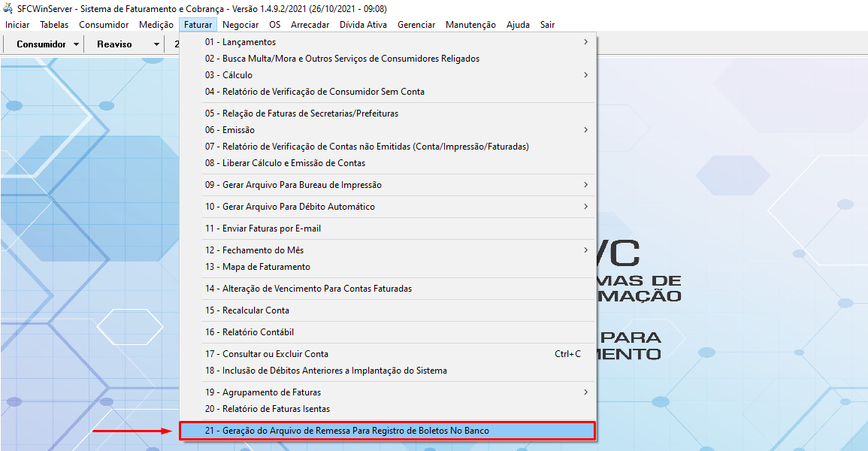Viewport: 868px width, 451px height.
Task: Click the Reaviso toolbar button label
Action: (114, 44)
